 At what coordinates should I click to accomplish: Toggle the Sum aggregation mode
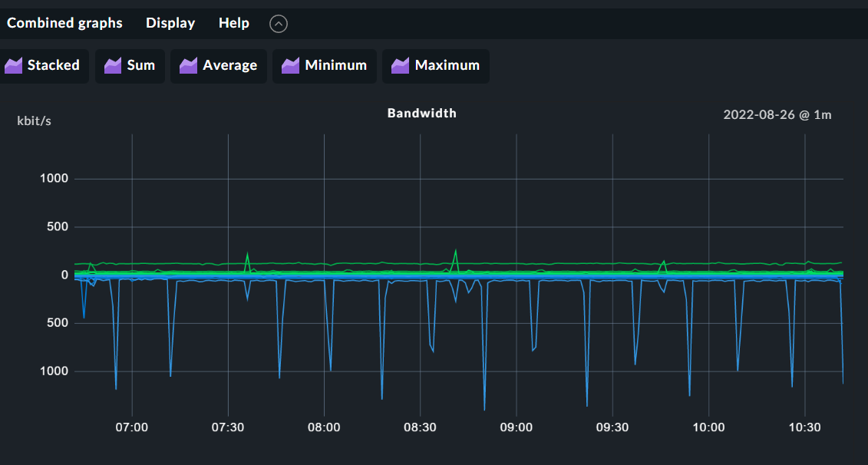tap(130, 66)
